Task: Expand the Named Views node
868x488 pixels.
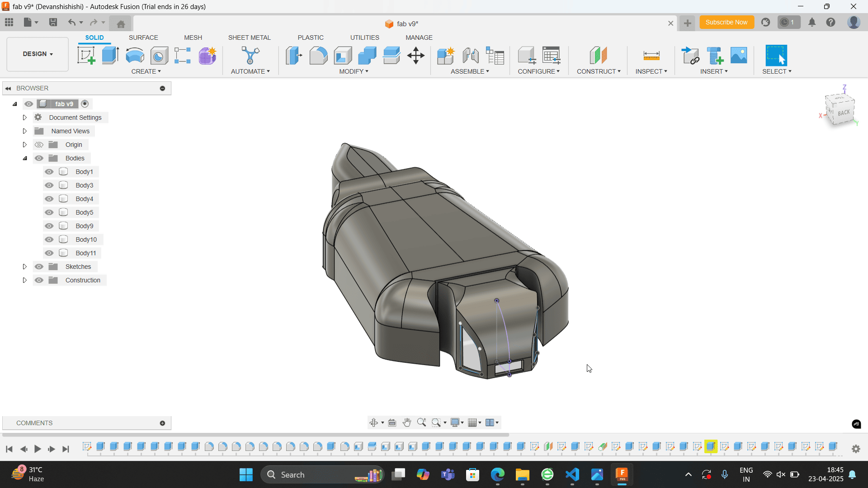Action: pyautogui.click(x=25, y=131)
